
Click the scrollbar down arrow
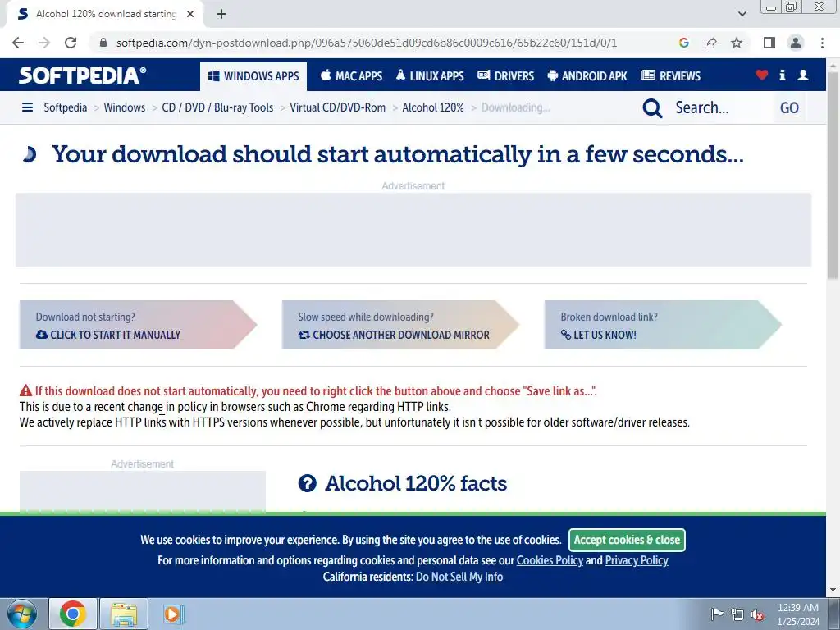(833, 591)
